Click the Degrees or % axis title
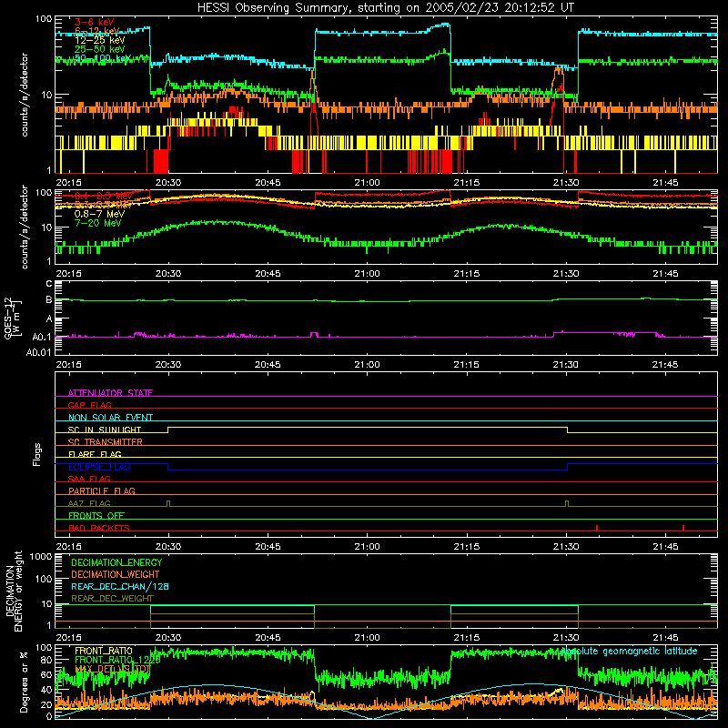 tap(24, 682)
